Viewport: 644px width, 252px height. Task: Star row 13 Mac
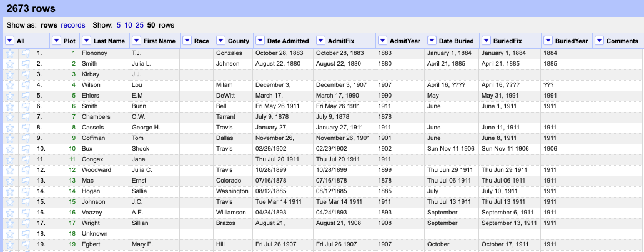point(10,181)
